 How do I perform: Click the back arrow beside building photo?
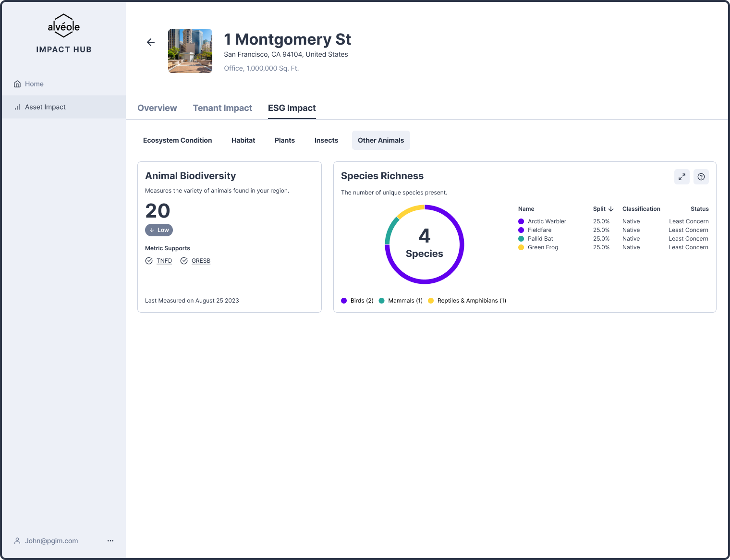click(x=150, y=42)
